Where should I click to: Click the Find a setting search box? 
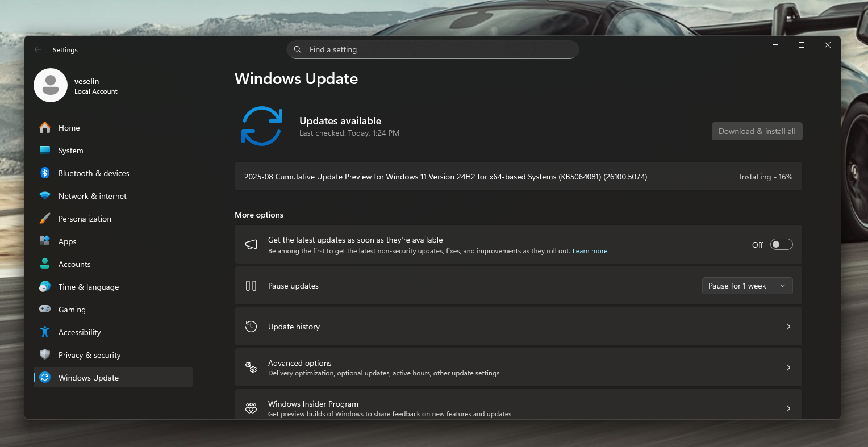433,49
